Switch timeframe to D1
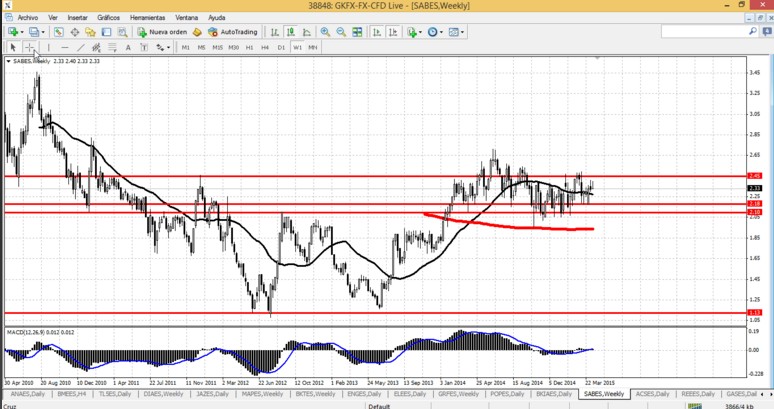This screenshot has width=774, height=409. [x=281, y=47]
